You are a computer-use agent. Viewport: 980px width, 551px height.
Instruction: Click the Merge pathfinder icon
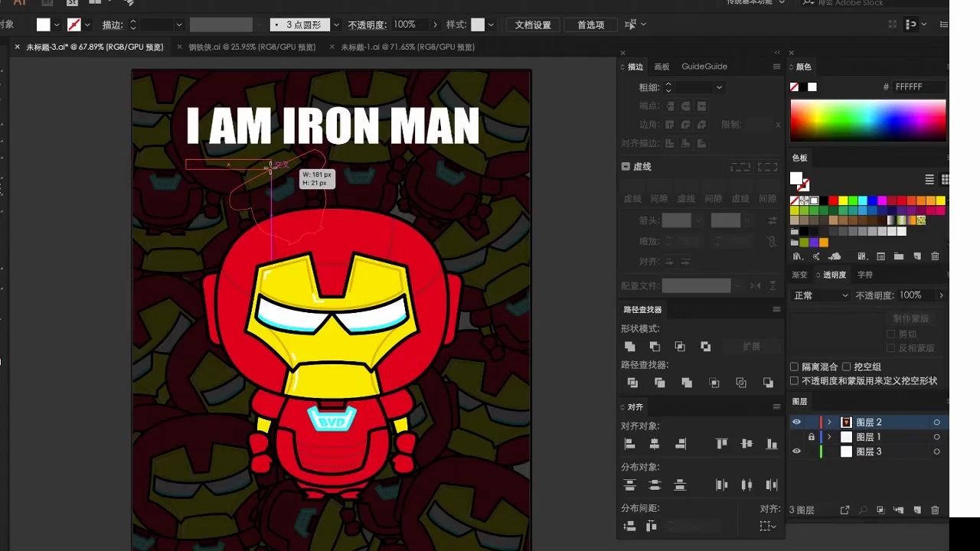(687, 383)
